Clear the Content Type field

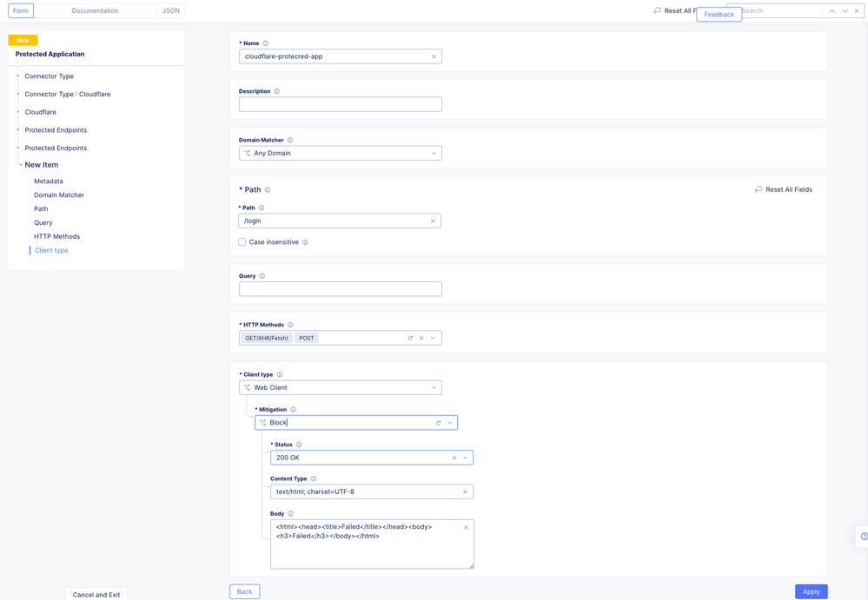click(x=465, y=492)
